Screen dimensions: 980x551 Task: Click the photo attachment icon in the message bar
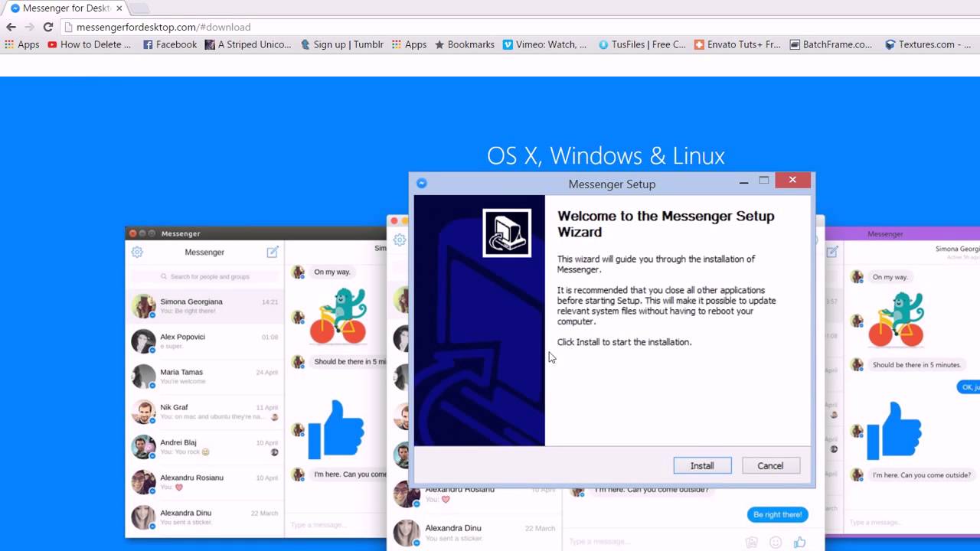pos(750,541)
